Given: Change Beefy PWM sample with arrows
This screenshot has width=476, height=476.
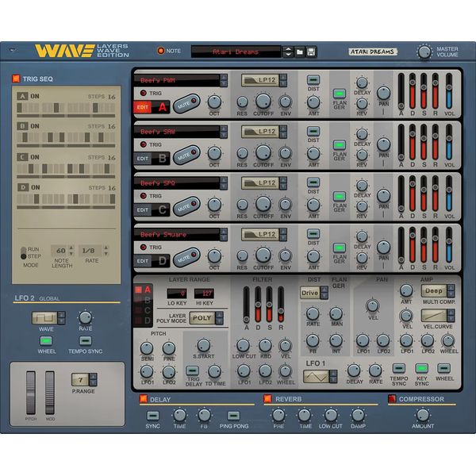Looking at the screenshot, I should (x=224, y=80).
